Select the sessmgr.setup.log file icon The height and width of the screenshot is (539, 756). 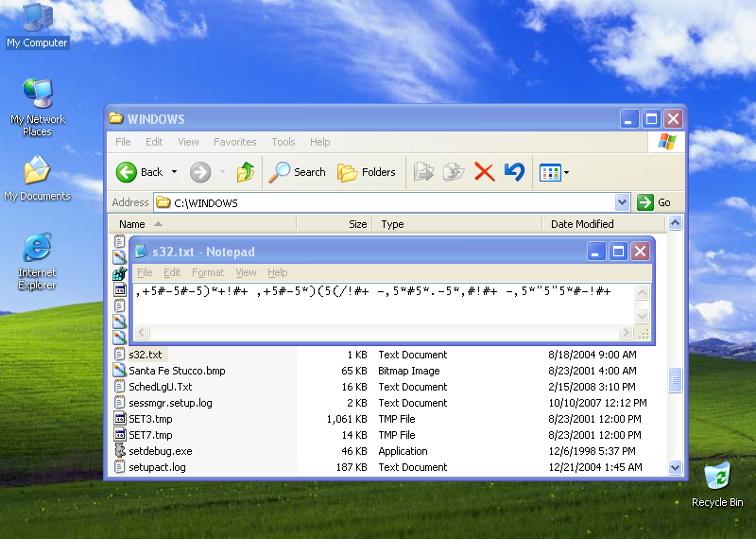(119, 403)
